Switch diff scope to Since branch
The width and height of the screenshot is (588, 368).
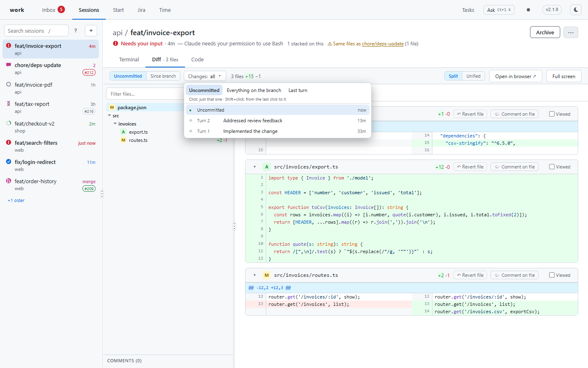pos(163,76)
